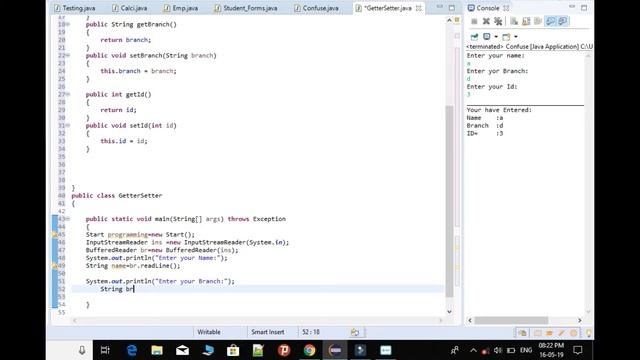The width and height of the screenshot is (640, 360).
Task: Minimize the editor area
Action: 440,7
